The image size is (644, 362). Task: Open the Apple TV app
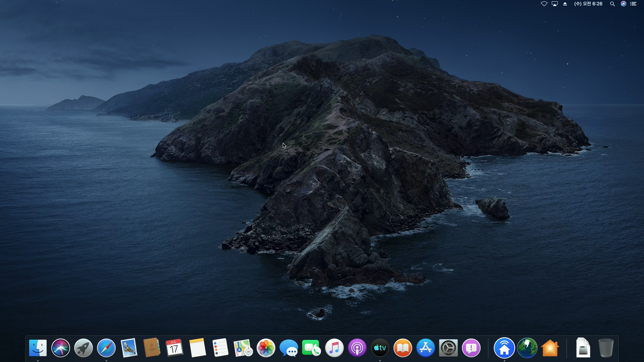(x=380, y=348)
